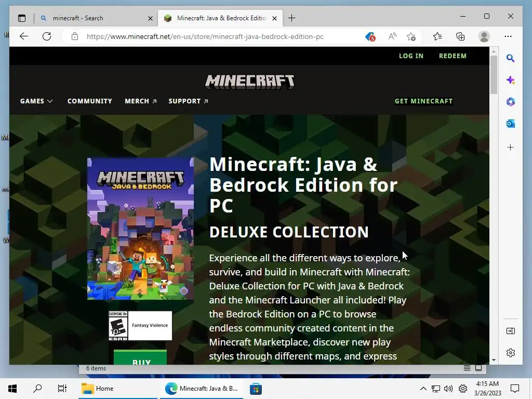The width and height of the screenshot is (532, 399).
Task: Close the minecraft - Search tab
Action: pos(150,18)
